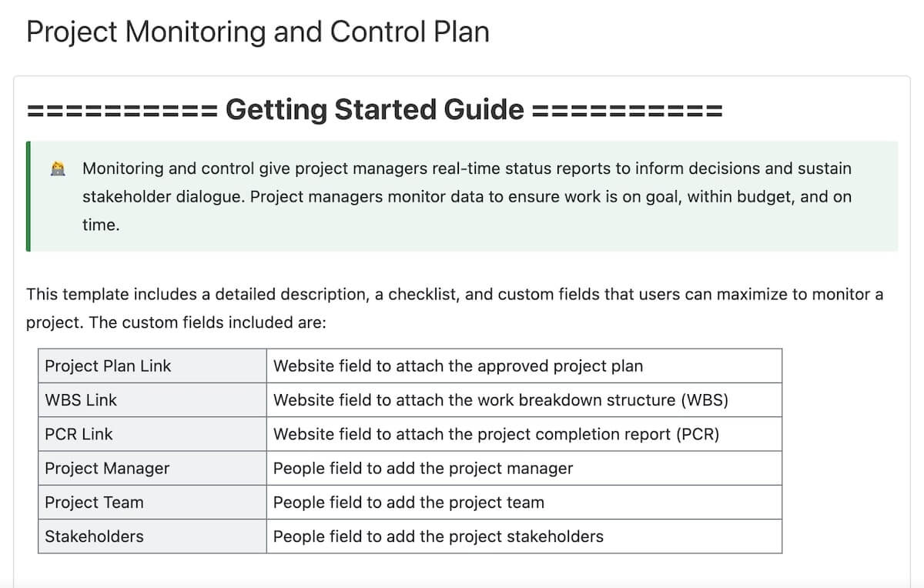
Task: Select the Project Team table cell
Action: tap(152, 503)
